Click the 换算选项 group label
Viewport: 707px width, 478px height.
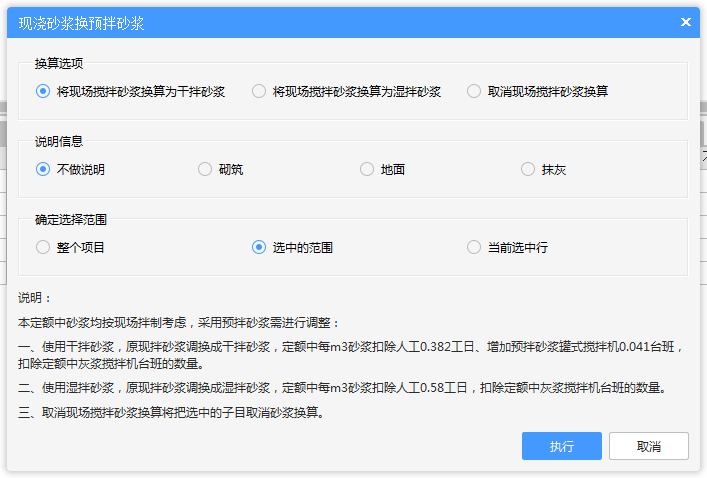tap(59, 64)
